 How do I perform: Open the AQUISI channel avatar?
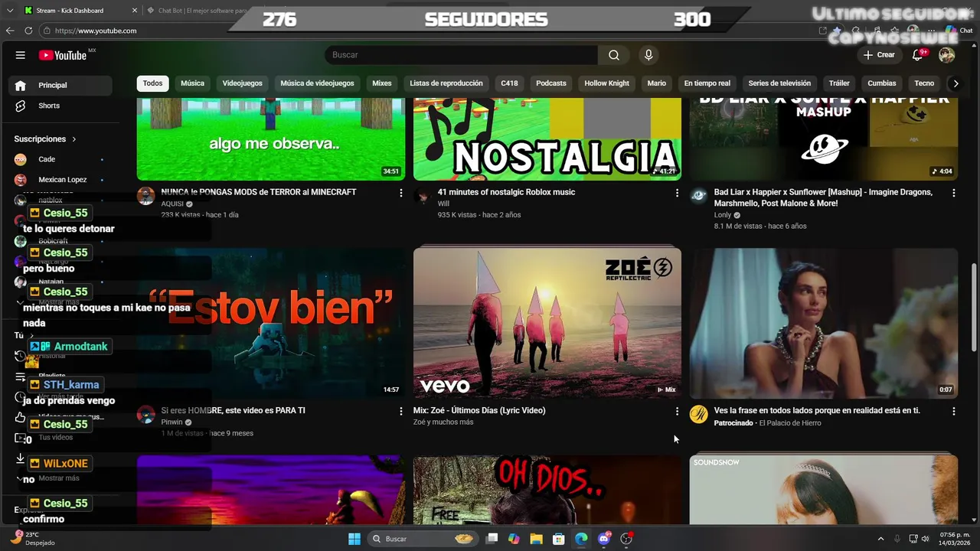pos(145,196)
